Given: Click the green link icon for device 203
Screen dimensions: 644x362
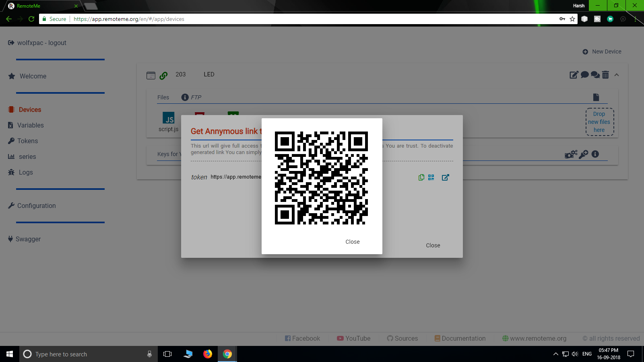Looking at the screenshot, I should [163, 75].
